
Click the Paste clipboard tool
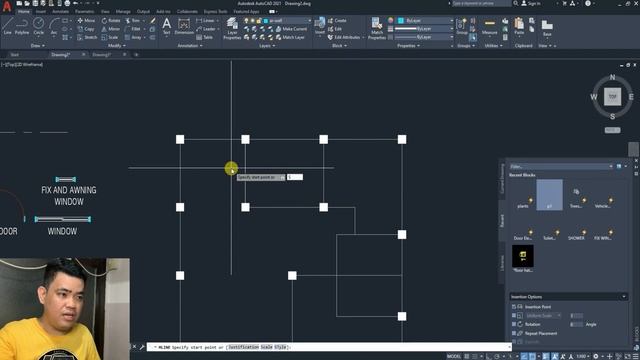pyautogui.click(x=519, y=27)
